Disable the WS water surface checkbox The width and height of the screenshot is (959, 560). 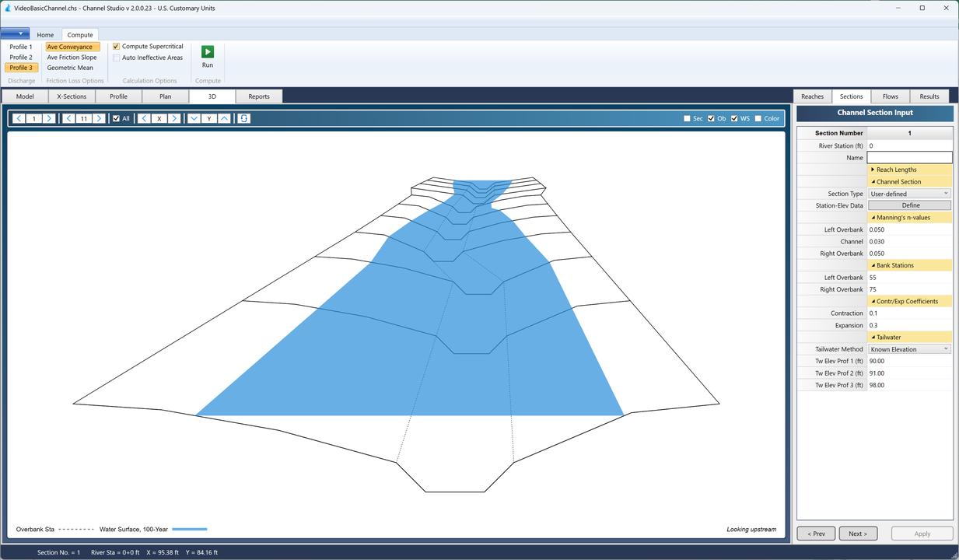pyautogui.click(x=734, y=118)
